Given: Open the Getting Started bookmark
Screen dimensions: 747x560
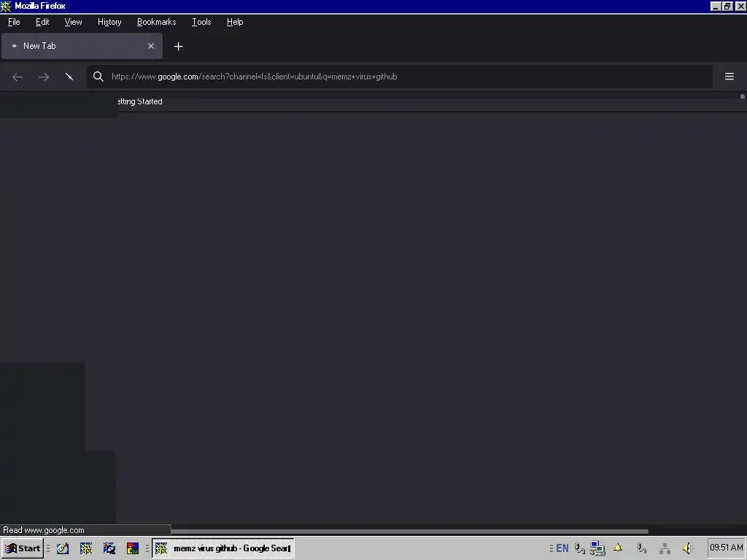Looking at the screenshot, I should click(x=139, y=101).
